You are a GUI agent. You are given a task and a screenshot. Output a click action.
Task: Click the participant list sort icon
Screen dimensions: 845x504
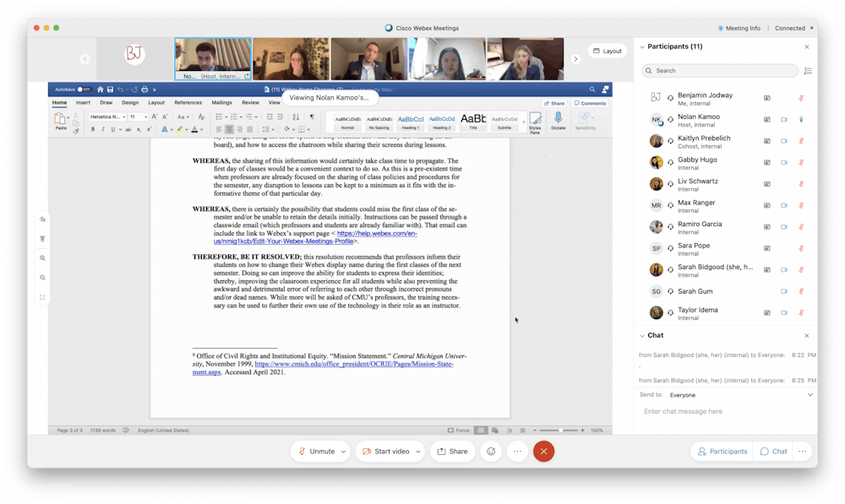click(808, 71)
